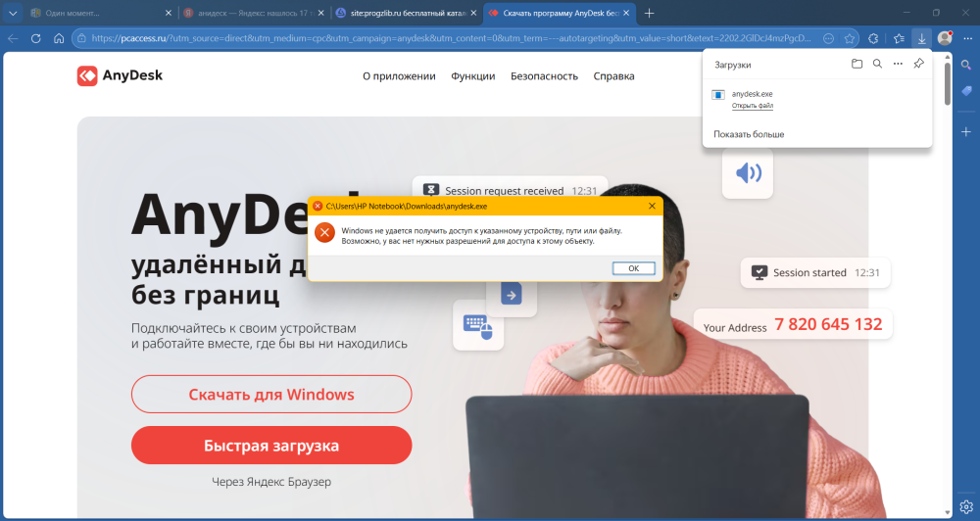Click OK in the Windows error dialog
The image size is (980, 521).
(633, 268)
